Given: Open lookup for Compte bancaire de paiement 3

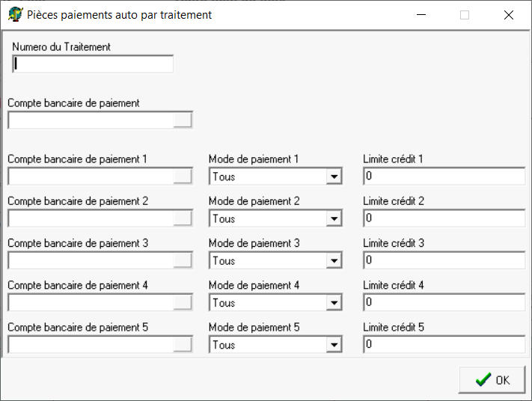Looking at the screenshot, I should point(183,260).
